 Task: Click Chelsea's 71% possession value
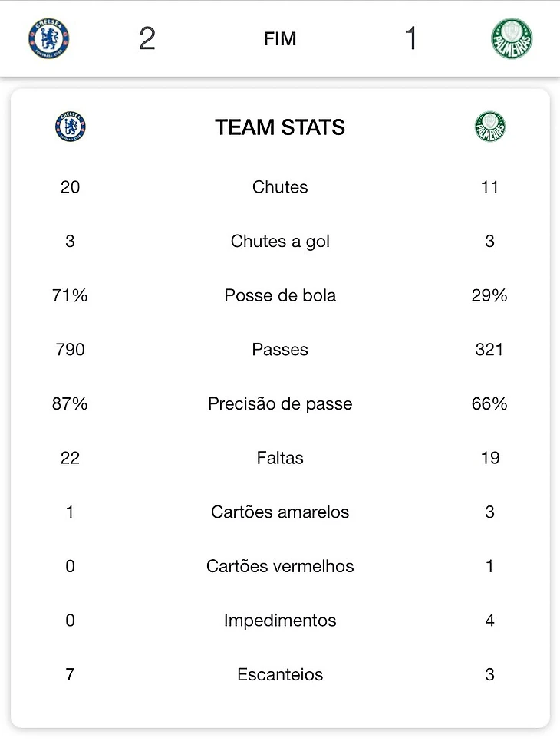[x=71, y=296]
